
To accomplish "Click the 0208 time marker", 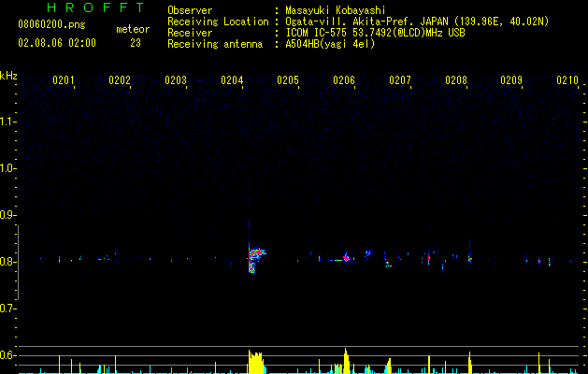I will [456, 80].
